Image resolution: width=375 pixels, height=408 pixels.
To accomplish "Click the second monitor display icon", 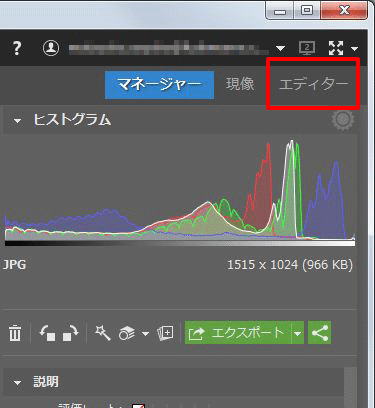I will [x=307, y=48].
